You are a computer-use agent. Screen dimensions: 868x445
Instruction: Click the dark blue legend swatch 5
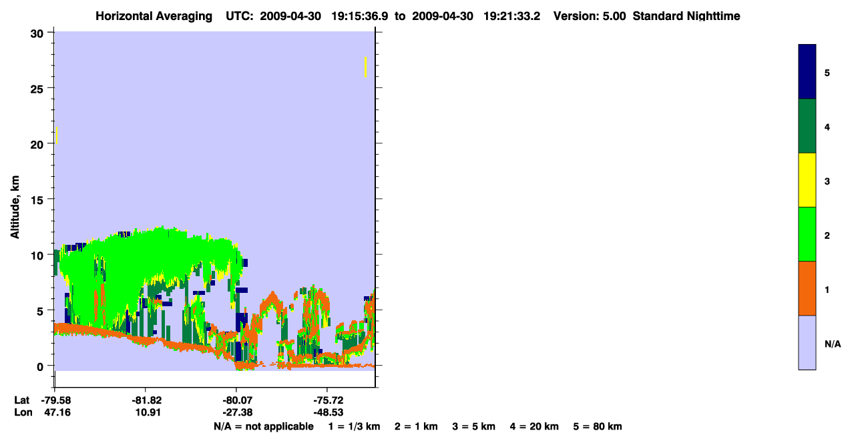pos(807,71)
